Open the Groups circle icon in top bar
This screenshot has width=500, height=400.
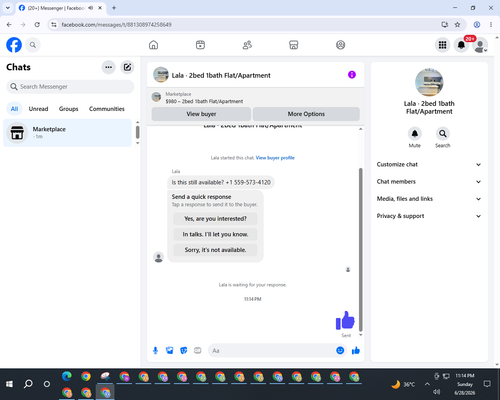(x=340, y=45)
